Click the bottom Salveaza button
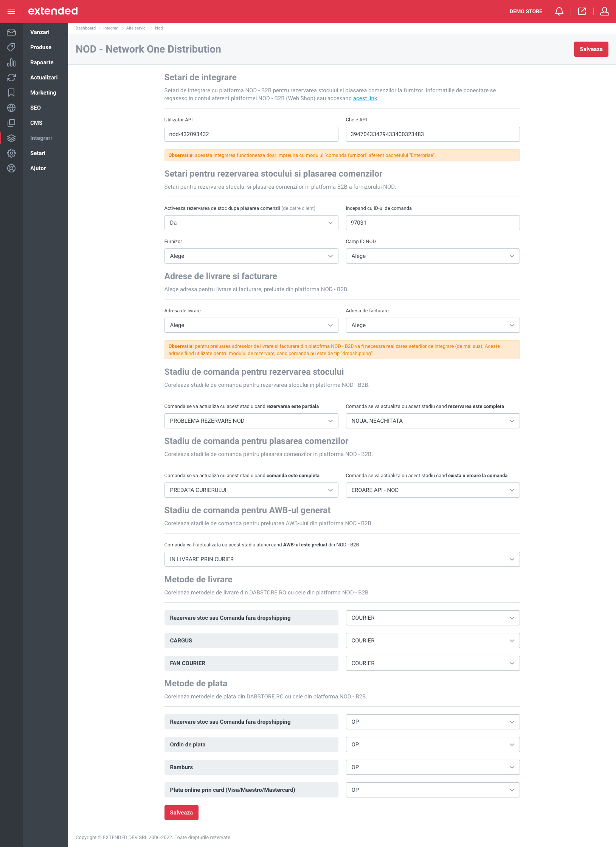Image resolution: width=616 pixels, height=847 pixels. pyautogui.click(x=181, y=813)
